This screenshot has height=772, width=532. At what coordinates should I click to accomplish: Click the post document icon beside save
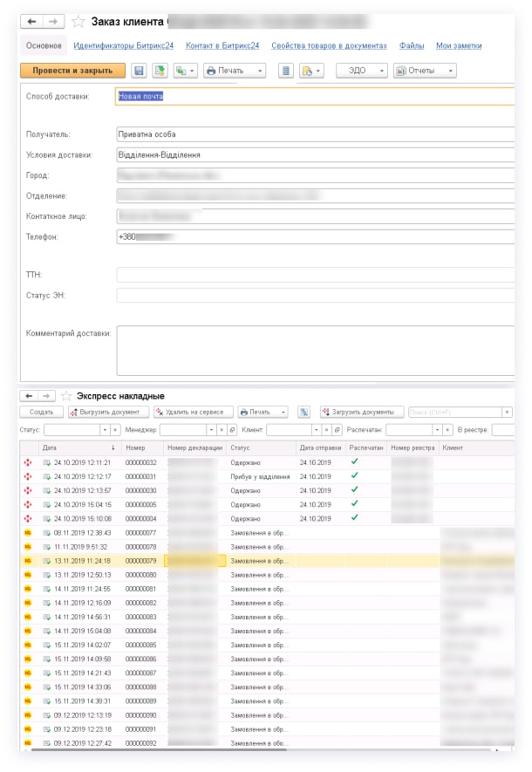coord(160,71)
